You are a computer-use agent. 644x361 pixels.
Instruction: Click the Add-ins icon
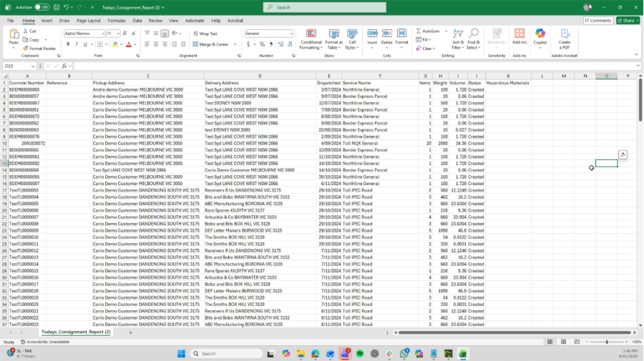[519, 37]
